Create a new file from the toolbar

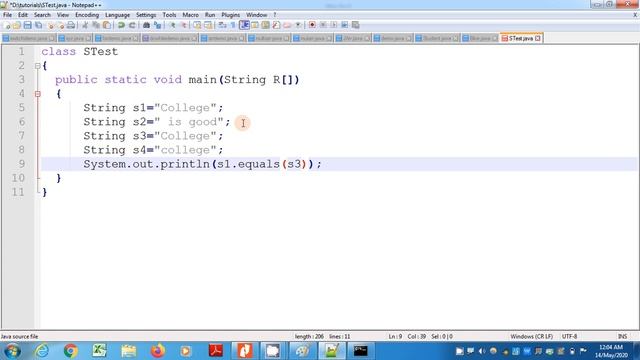tap(7, 25)
